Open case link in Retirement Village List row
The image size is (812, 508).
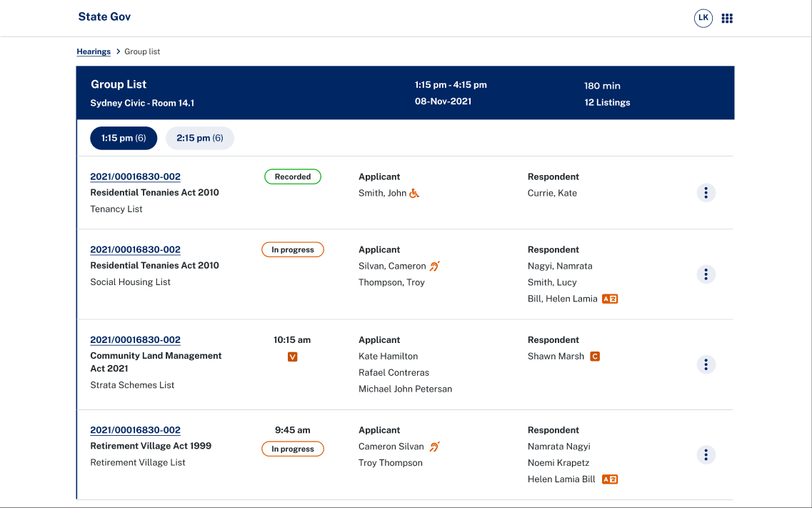tap(135, 430)
